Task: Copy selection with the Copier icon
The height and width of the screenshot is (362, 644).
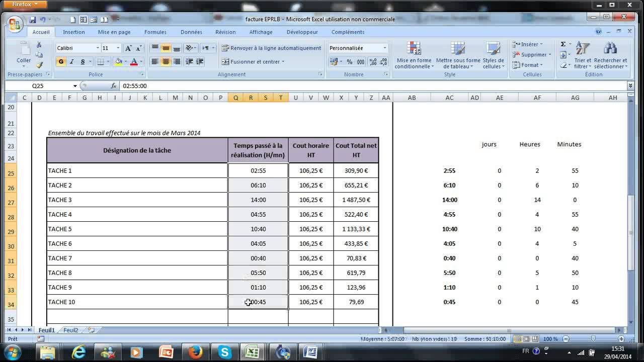Action: [x=39, y=55]
